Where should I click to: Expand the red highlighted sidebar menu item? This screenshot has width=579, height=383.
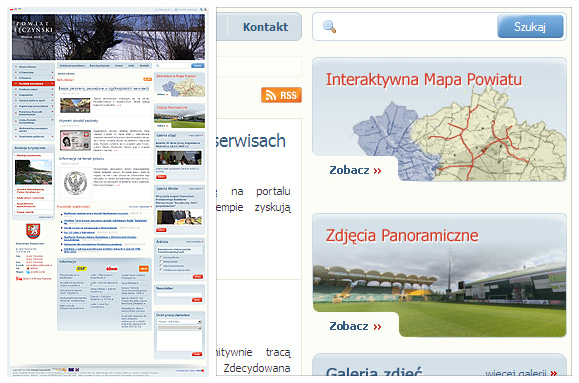[x=33, y=83]
